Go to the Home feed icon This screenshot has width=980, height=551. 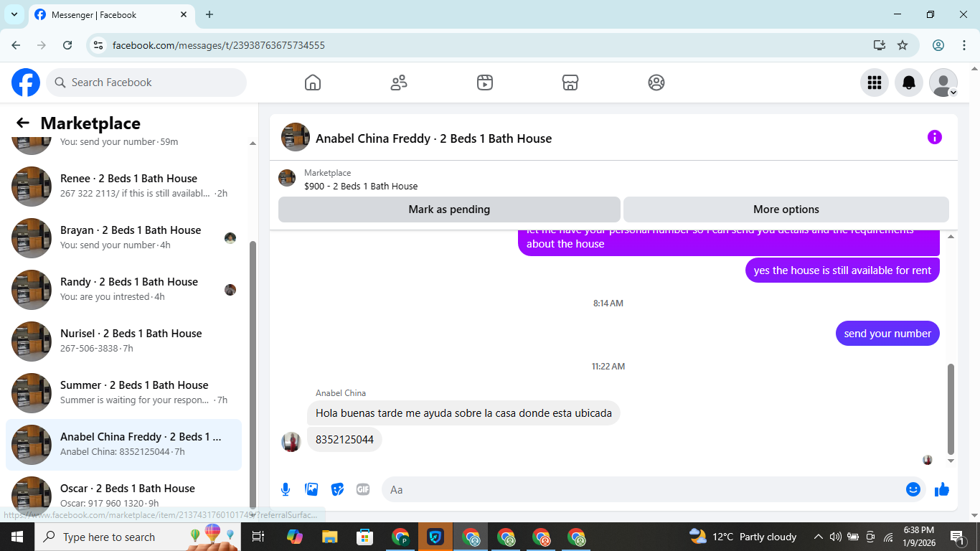click(x=313, y=83)
